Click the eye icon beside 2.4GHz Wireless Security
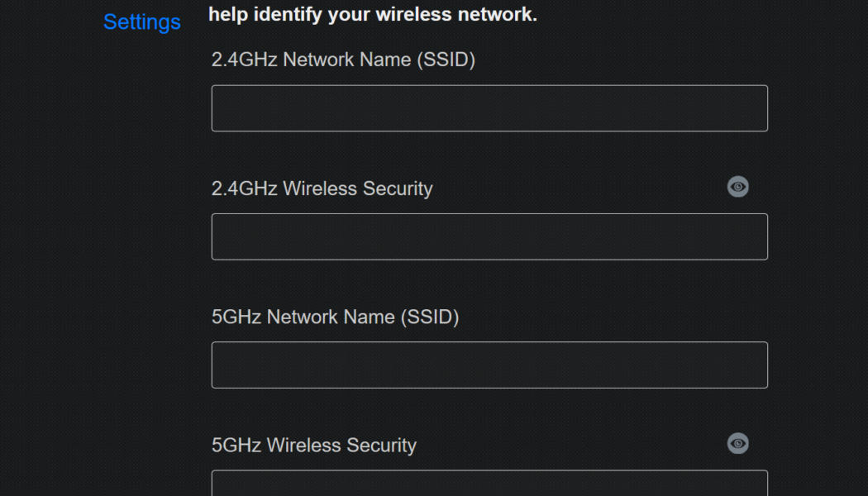The height and width of the screenshot is (496, 868). click(x=737, y=187)
